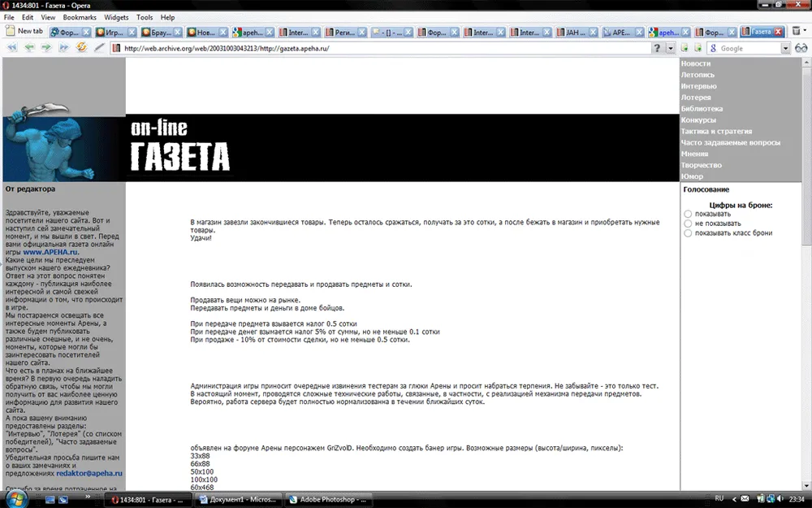
Task: Reload the page with orange refresh icon
Action: (x=81, y=47)
